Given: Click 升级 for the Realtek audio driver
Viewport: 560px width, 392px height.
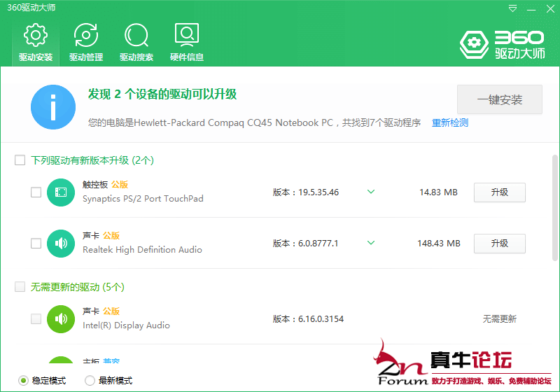Looking at the screenshot, I should 499,244.
